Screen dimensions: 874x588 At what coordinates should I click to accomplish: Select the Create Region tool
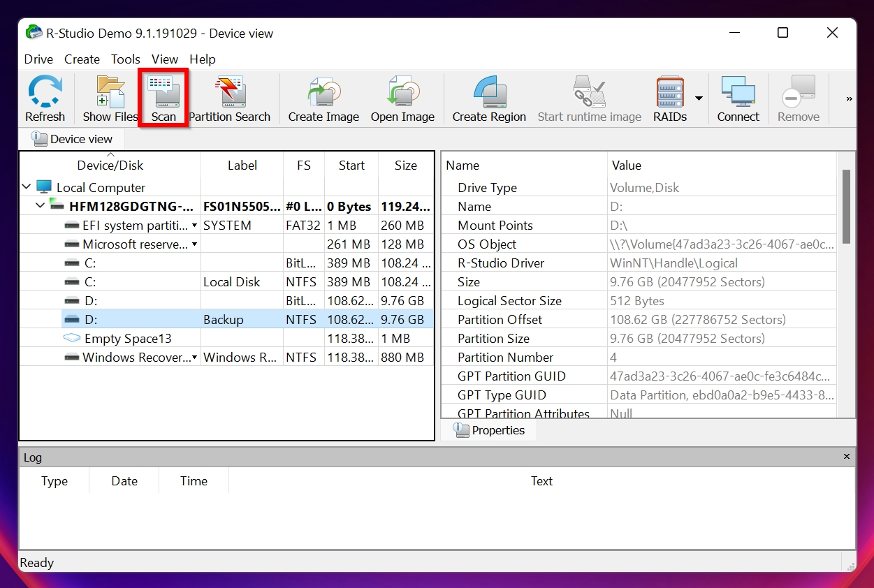pos(489,99)
